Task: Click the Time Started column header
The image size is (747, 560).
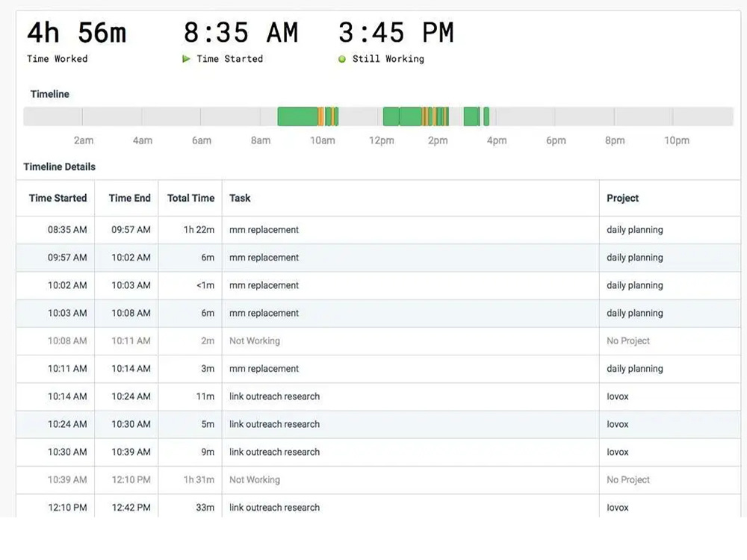Action: (58, 198)
